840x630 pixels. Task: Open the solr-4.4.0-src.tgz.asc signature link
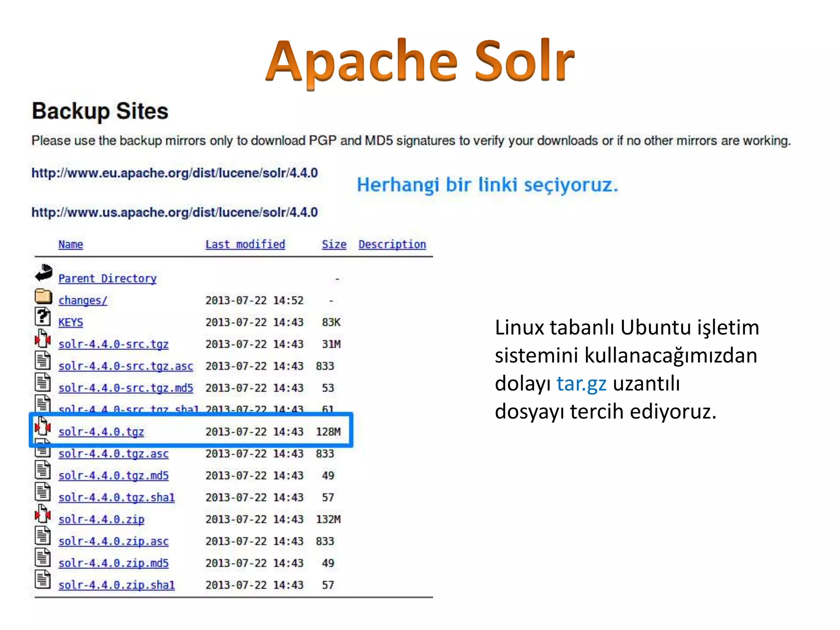click(126, 366)
